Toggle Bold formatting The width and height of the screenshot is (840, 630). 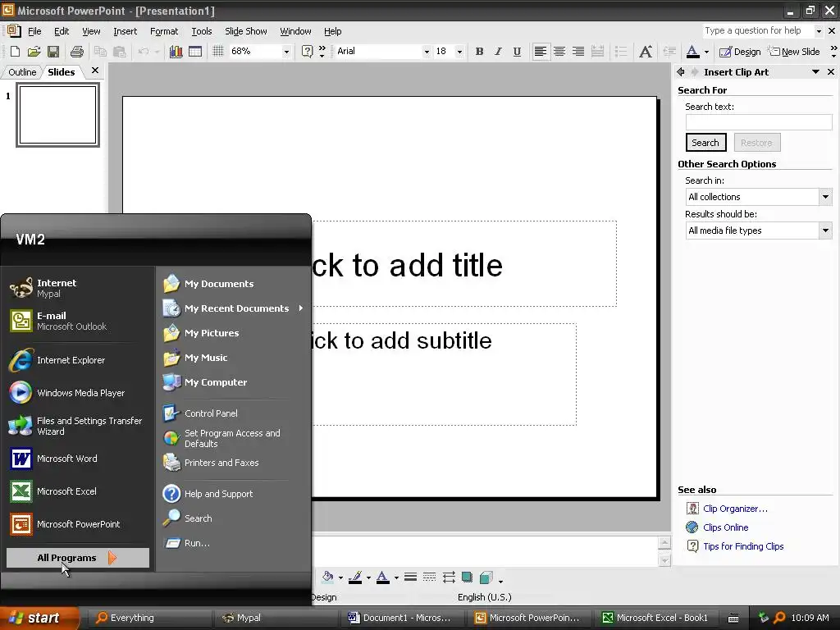pyautogui.click(x=479, y=52)
